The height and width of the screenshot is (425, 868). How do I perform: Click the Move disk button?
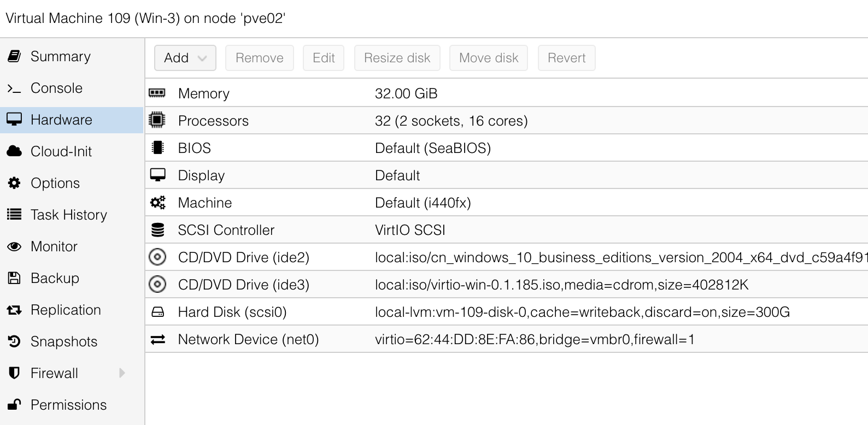click(x=488, y=58)
